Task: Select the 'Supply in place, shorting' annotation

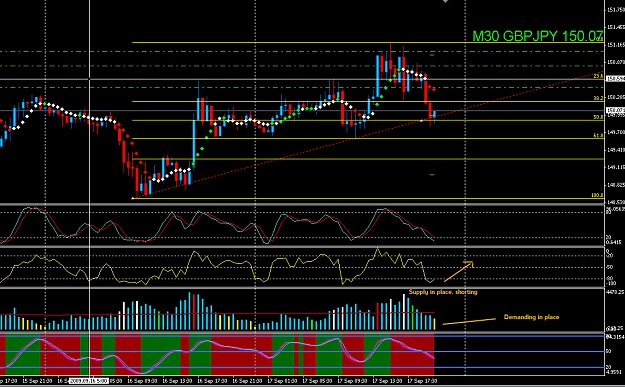Action: point(443,292)
